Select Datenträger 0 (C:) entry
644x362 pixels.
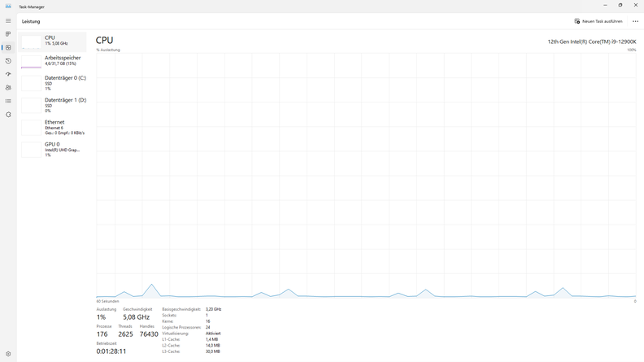[53, 83]
